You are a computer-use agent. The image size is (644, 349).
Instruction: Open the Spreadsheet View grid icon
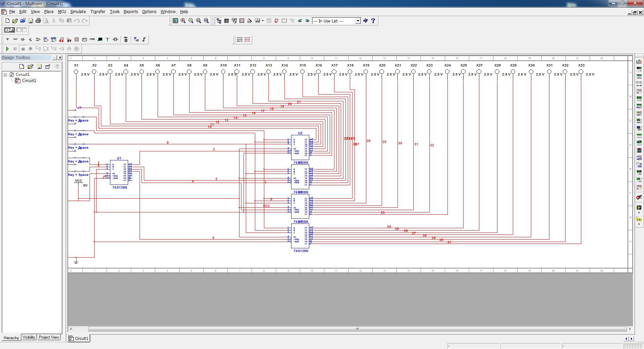[226, 21]
